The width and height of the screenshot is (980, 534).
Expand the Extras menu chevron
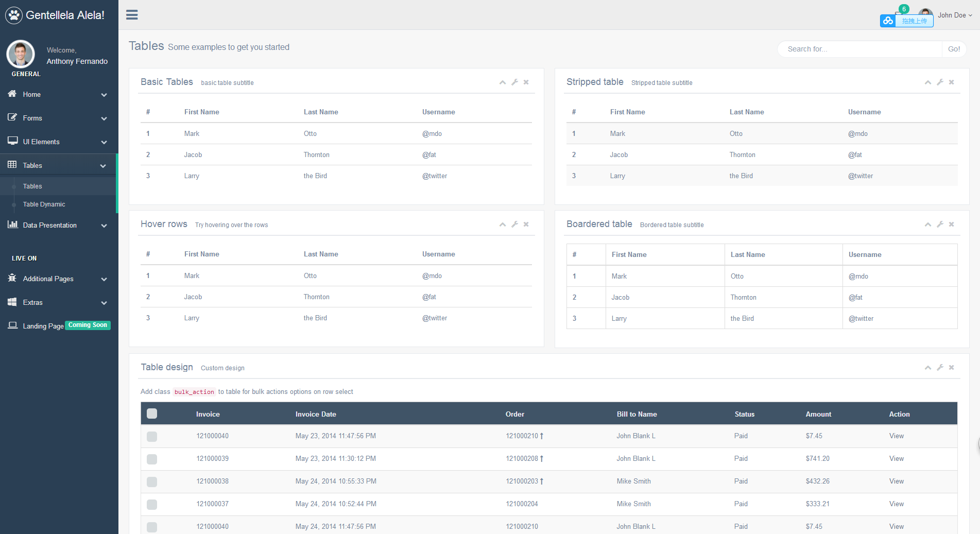click(104, 303)
